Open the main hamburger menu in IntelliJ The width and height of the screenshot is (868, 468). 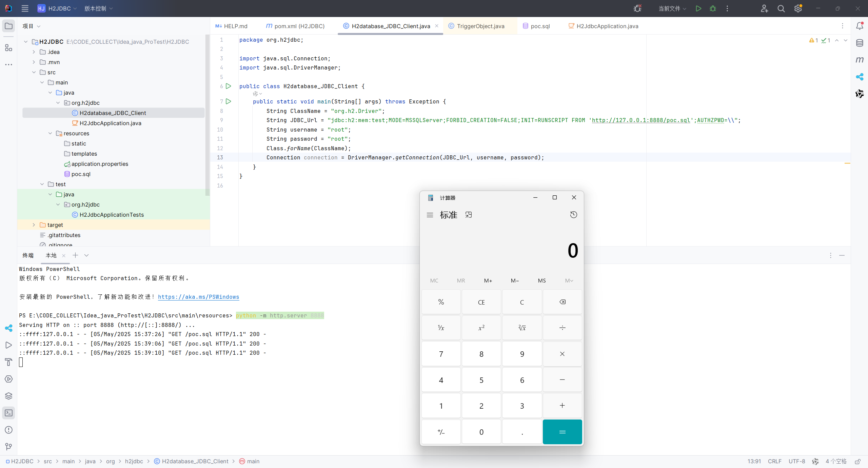(25, 8)
